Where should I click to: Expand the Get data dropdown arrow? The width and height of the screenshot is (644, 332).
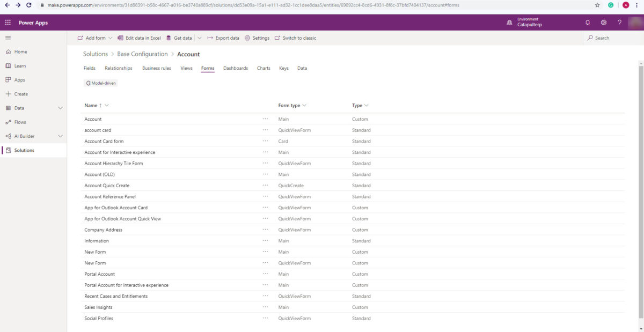[x=199, y=38]
